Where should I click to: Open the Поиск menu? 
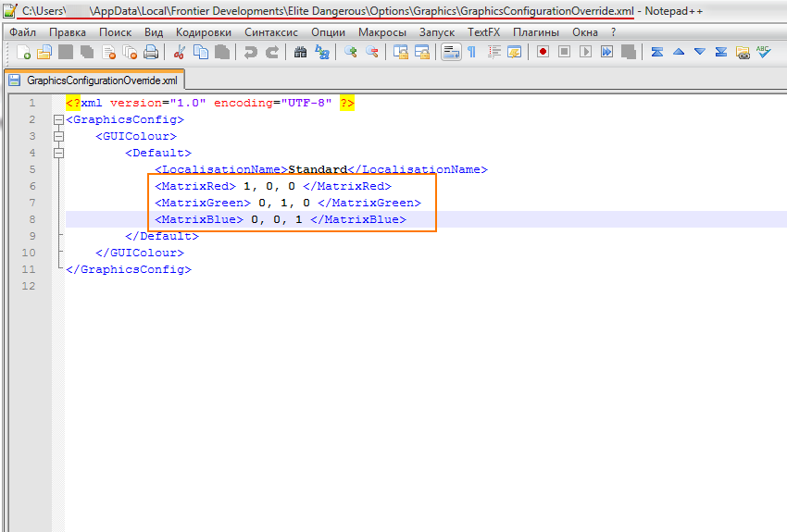[x=115, y=32]
